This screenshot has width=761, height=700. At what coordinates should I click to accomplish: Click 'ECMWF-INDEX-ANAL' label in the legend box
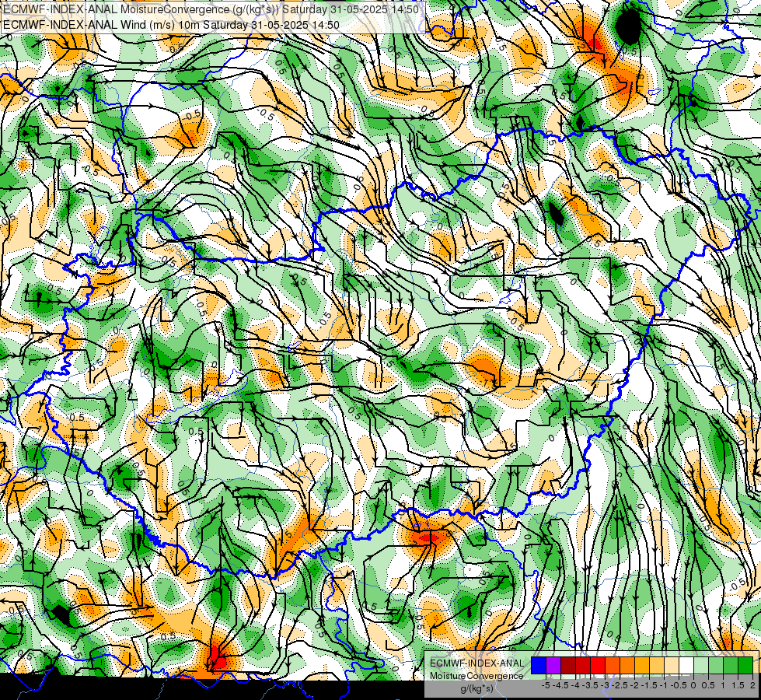point(476,663)
